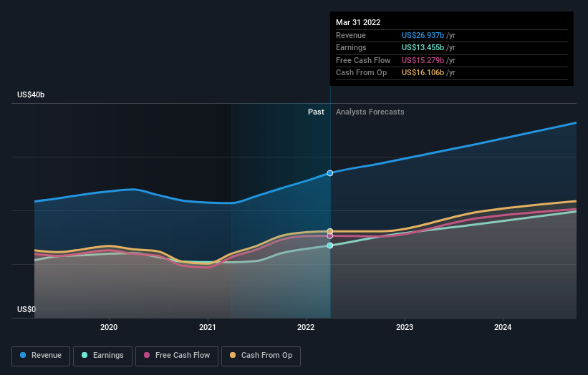Click the Mar 31 2022 tooltip date
This screenshot has height=375, width=588.
tap(358, 22)
